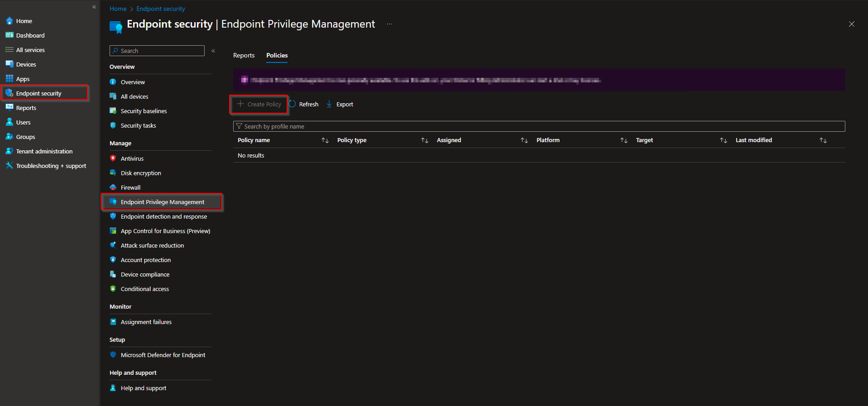868x406 pixels.
Task: Sort by Policy name column arrows
Action: 325,140
